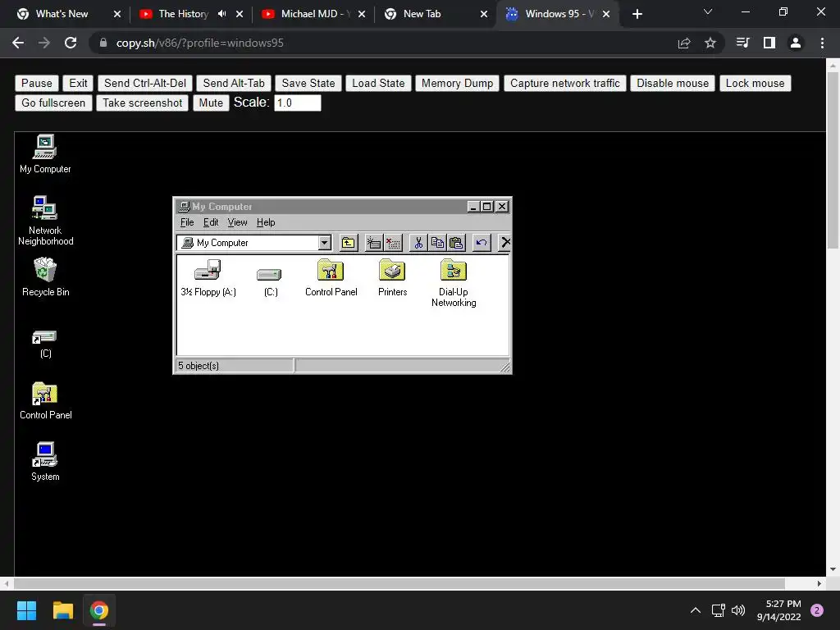Select My Computer desktop icon

pos(45,153)
